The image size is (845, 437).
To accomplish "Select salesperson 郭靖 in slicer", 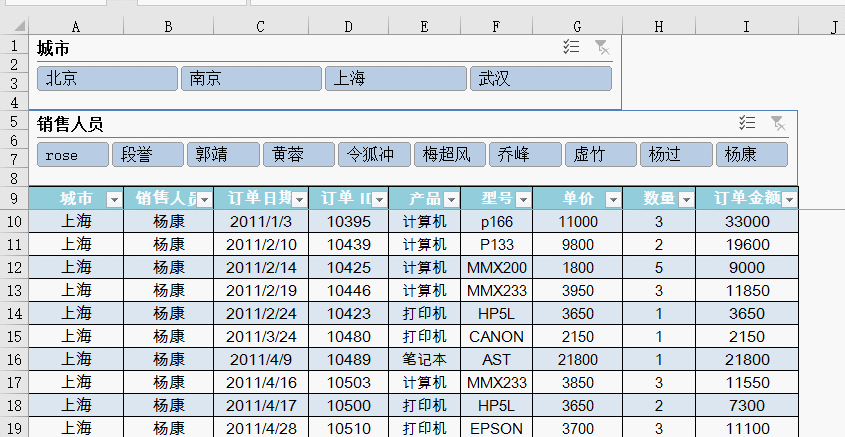I will pos(223,155).
